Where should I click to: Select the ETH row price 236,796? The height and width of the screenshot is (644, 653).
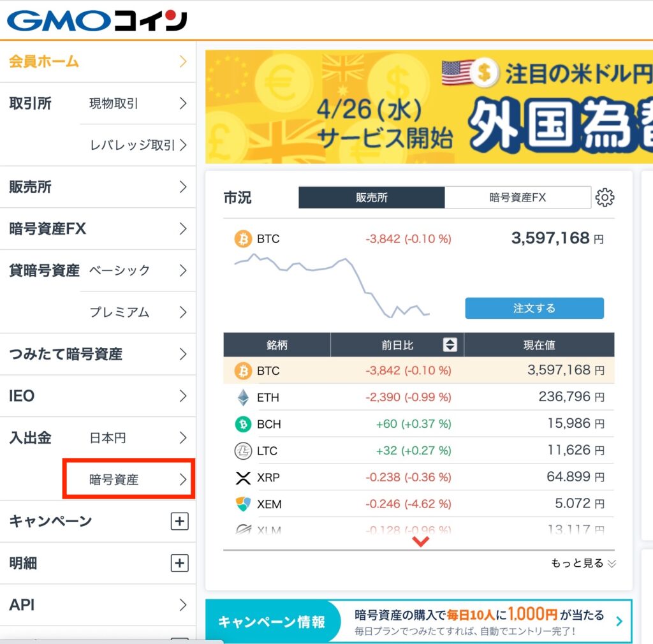pyautogui.click(x=571, y=397)
